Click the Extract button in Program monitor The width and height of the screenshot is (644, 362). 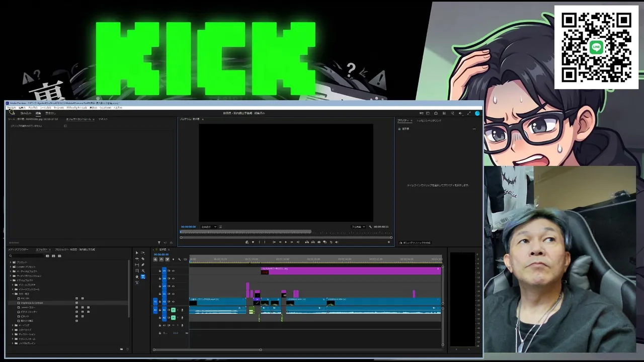(313, 242)
